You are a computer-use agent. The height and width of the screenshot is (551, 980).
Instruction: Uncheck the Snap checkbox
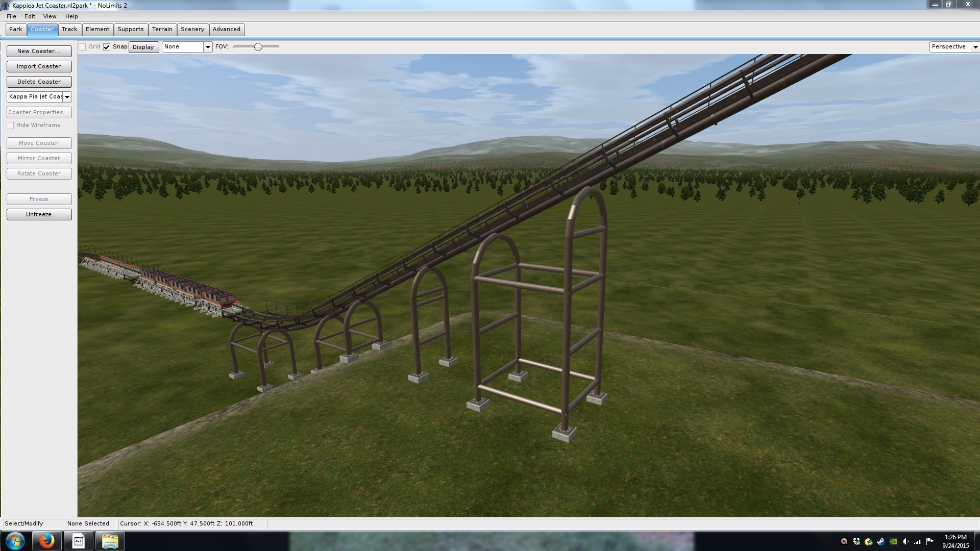coord(107,47)
